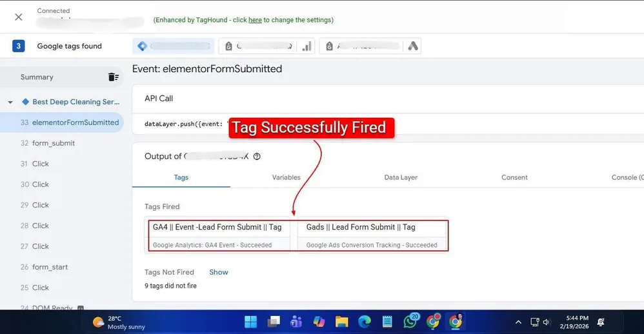Viewport: 644px width, 334px height.
Task: Select the Google Ads tag with Ads logo
Action: click(370, 46)
